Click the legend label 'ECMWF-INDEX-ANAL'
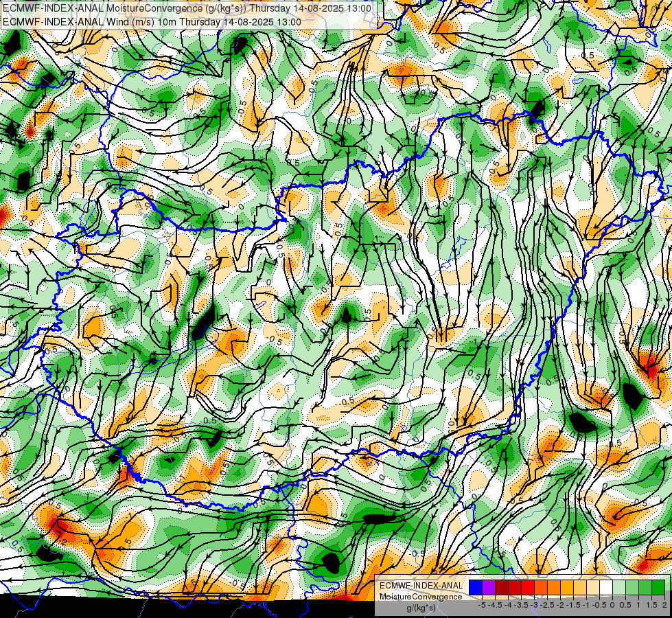 [421, 586]
